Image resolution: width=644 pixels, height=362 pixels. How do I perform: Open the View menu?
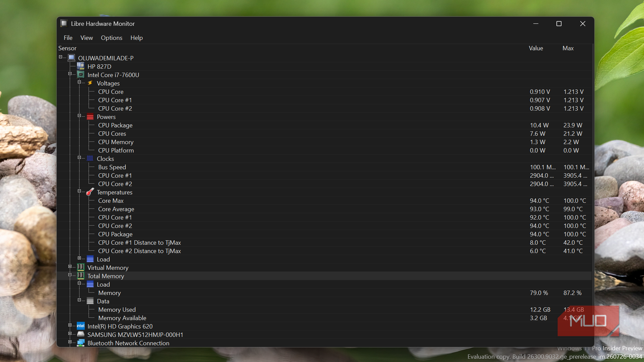coord(87,38)
